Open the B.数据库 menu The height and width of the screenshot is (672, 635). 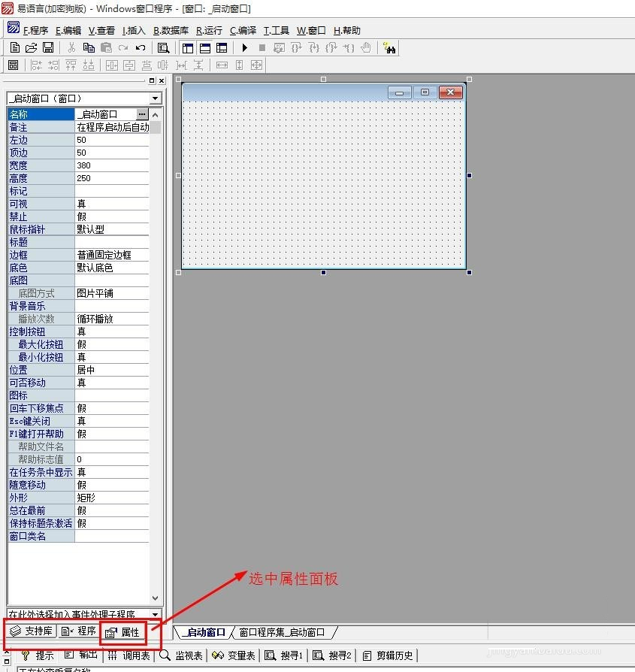pyautogui.click(x=171, y=31)
